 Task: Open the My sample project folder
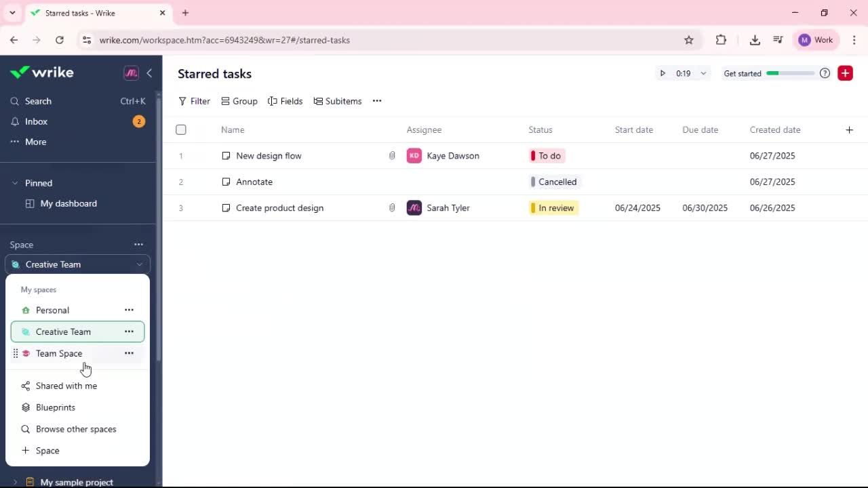point(77,483)
